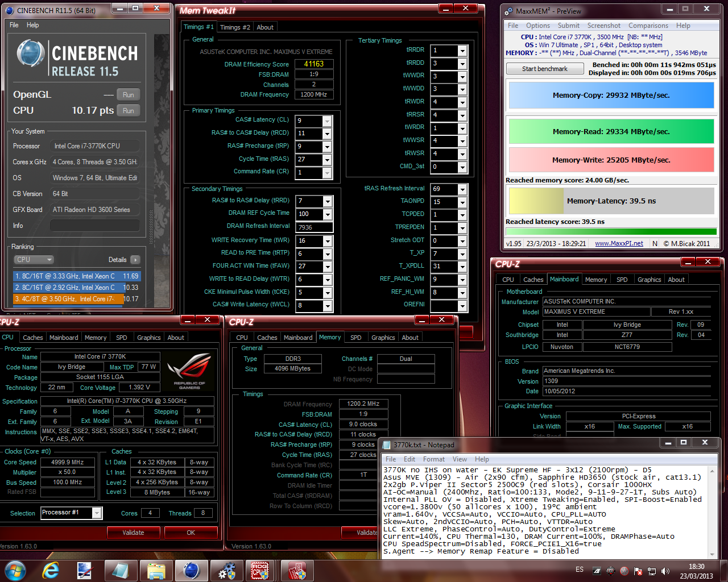
Task: Open the CPU ranking dropdown in Cinebench
Action: pos(34,260)
